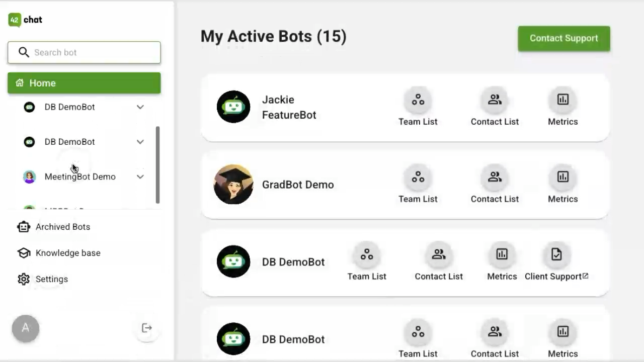Select the Home menu item
This screenshot has height=362, width=644.
tap(84, 83)
